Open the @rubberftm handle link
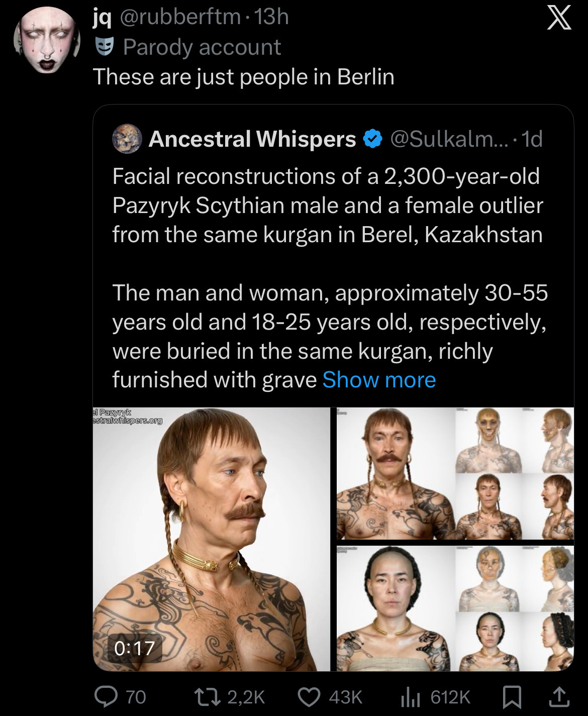The image size is (588, 716). coord(180,18)
